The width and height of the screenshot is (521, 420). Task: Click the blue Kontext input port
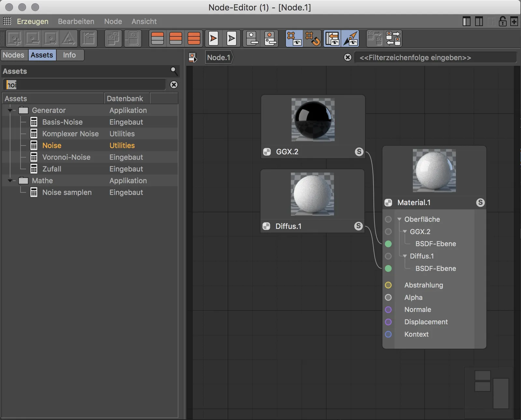(388, 334)
